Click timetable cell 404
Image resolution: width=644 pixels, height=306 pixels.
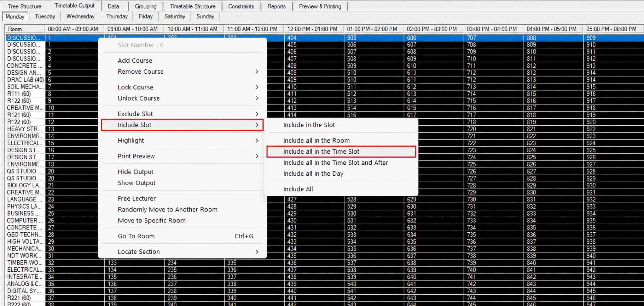click(314, 38)
